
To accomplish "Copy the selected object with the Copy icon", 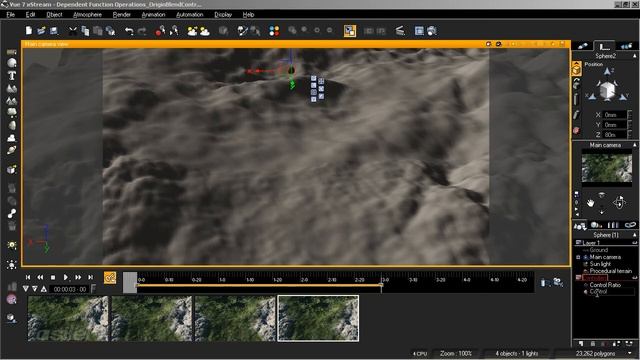I will [x=85, y=31].
